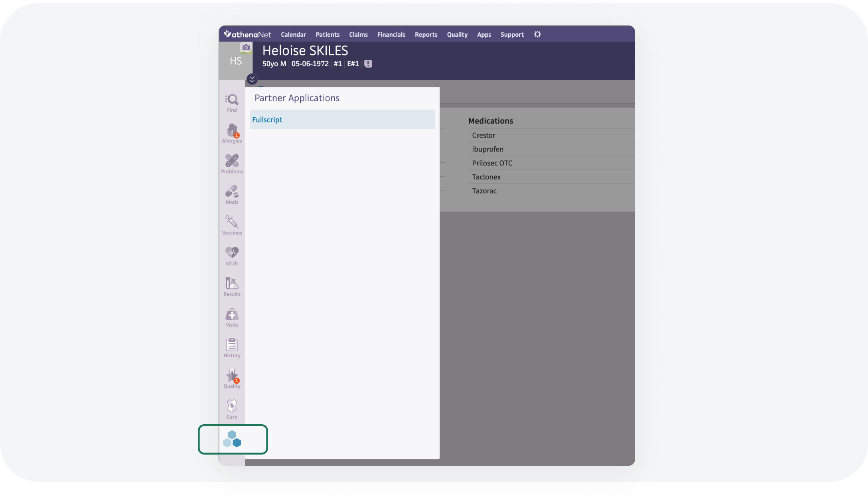The width and height of the screenshot is (868, 504).
Task: Launch the Fullscript partner application
Action: click(x=267, y=119)
